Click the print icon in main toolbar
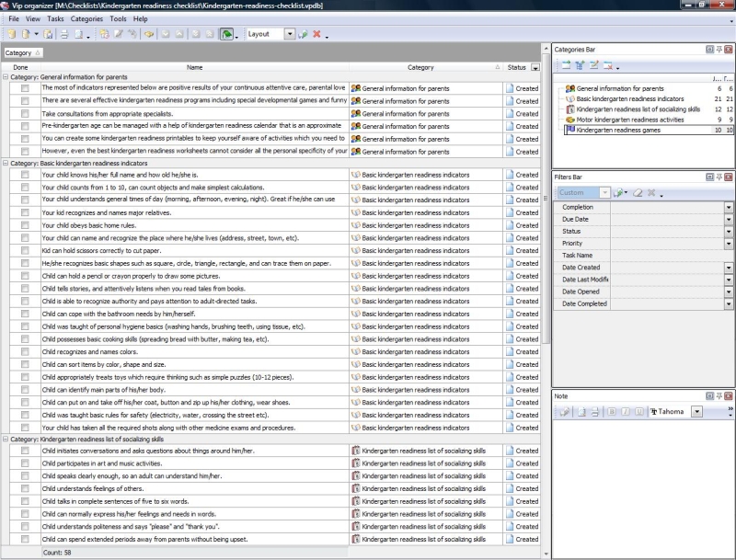This screenshot has width=736, height=560. pos(64,34)
